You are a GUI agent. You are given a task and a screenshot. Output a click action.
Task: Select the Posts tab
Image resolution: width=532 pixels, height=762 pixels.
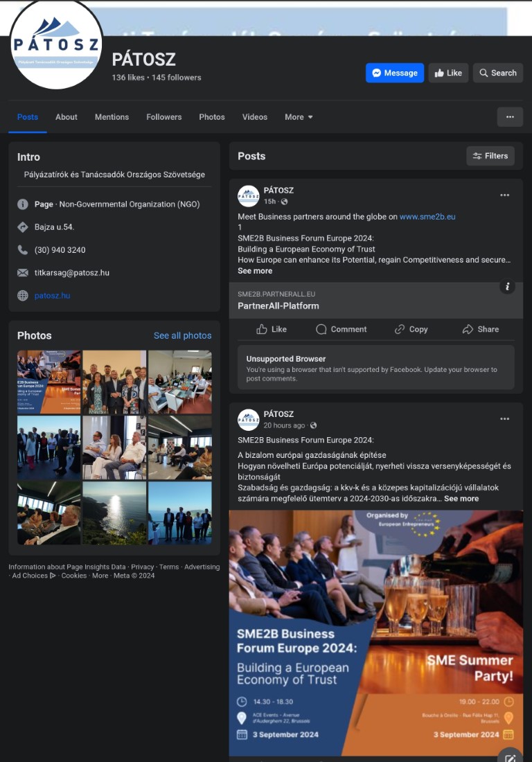pyautogui.click(x=28, y=117)
